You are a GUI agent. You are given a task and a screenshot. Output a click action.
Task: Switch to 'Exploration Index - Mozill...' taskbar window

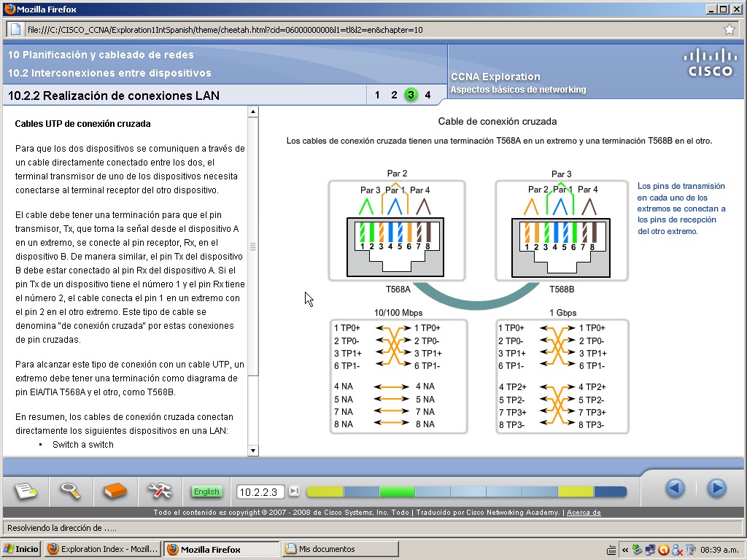102,549
